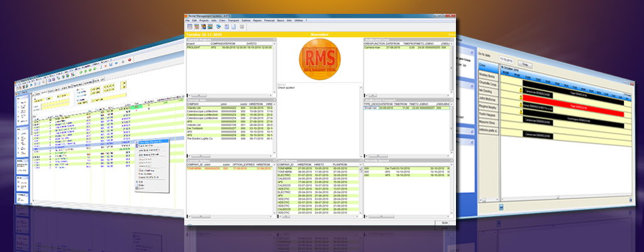Select the highlighted entry in the left window's context menu

pos(152,141)
